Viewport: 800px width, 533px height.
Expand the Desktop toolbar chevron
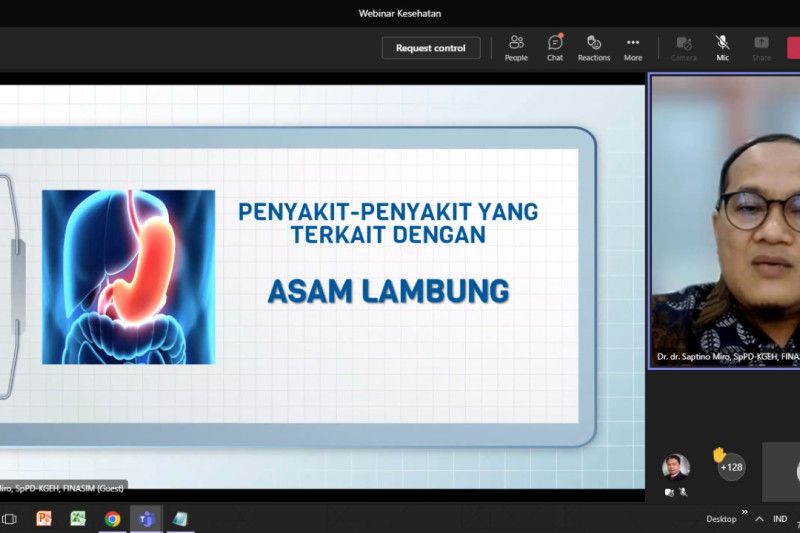[744, 512]
